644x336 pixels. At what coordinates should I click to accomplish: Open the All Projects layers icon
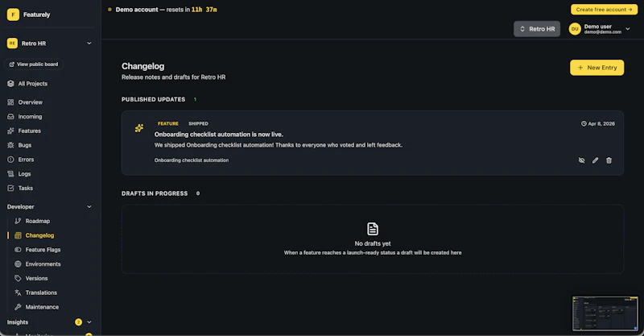(x=10, y=84)
